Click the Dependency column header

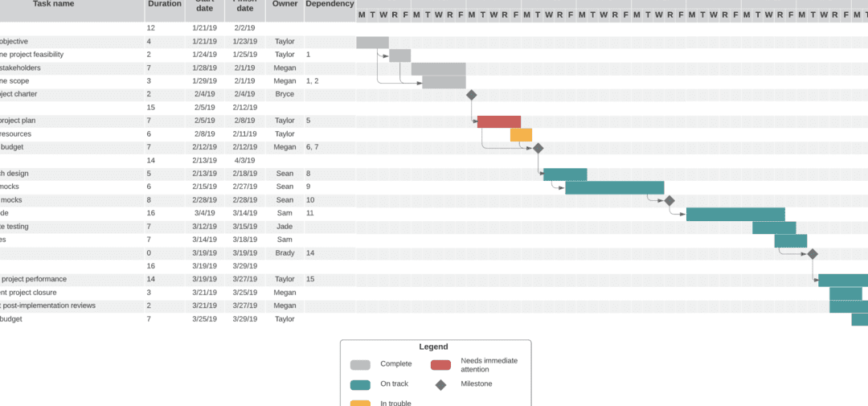coord(330,4)
